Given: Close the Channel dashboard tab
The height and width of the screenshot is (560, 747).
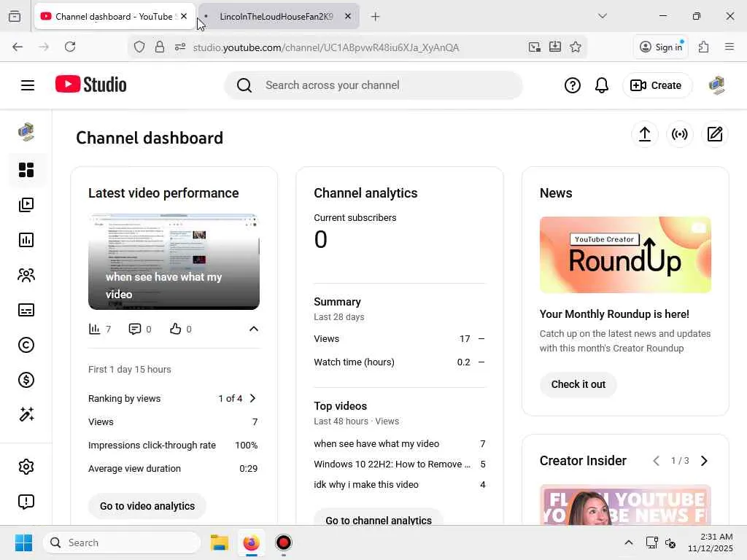Looking at the screenshot, I should tap(184, 16).
